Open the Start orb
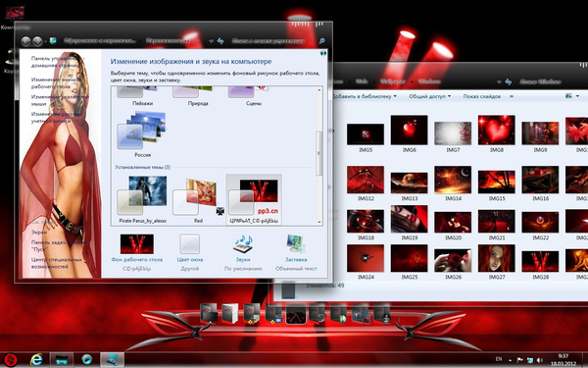Screen dimensions: 588x368 tap(11, 360)
